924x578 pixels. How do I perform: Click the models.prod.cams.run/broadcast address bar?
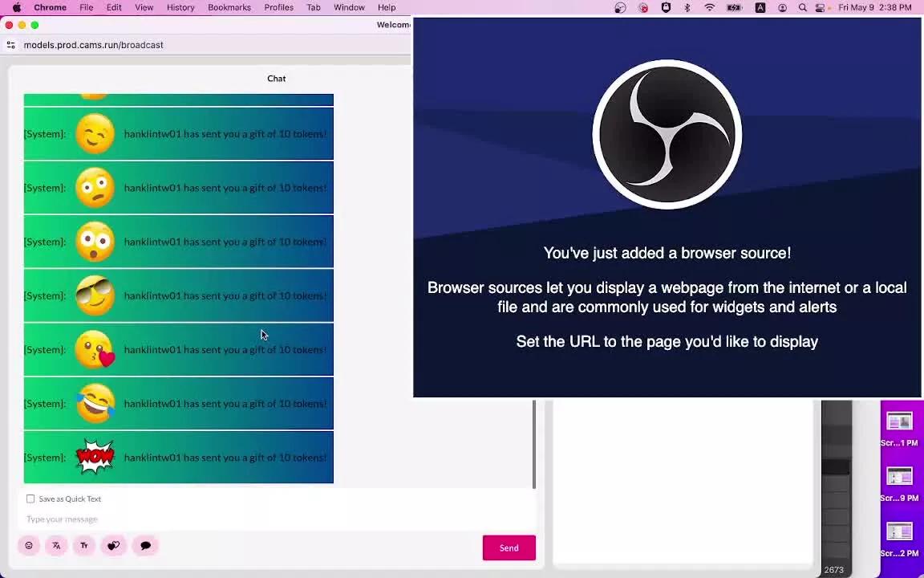pyautogui.click(x=94, y=45)
